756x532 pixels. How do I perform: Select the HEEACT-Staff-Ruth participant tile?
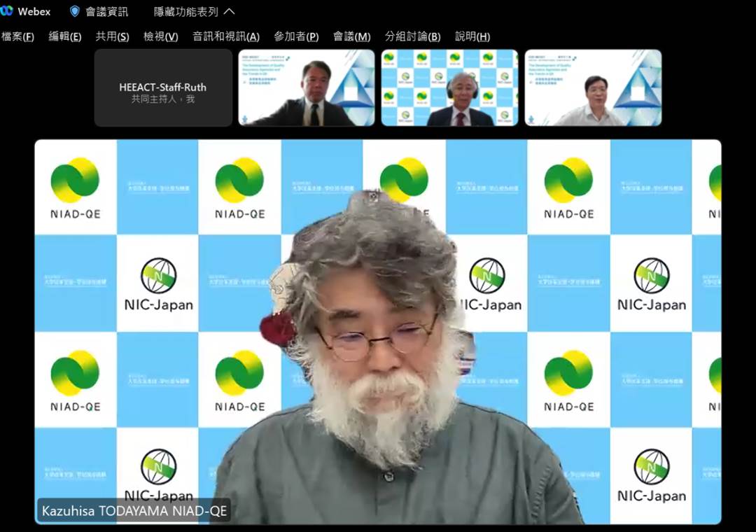click(x=163, y=87)
